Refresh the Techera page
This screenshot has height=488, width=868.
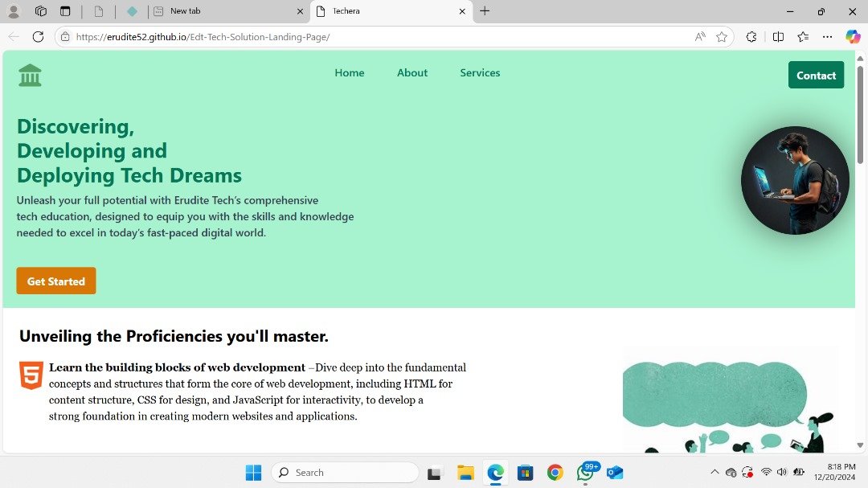point(38,36)
